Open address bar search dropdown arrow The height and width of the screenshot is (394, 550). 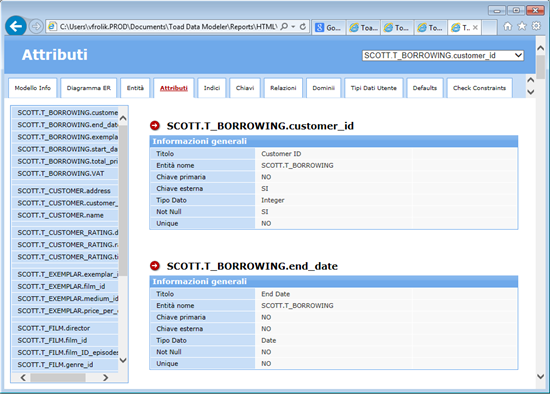click(x=293, y=27)
